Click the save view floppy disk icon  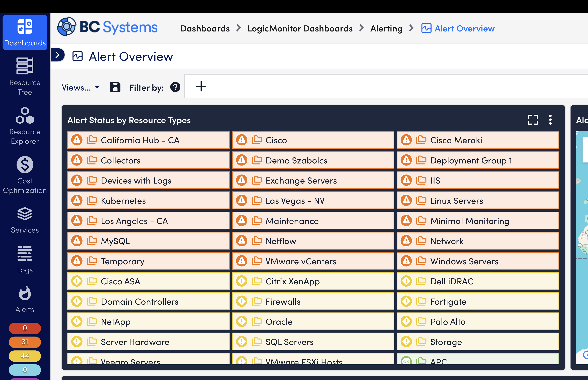115,87
